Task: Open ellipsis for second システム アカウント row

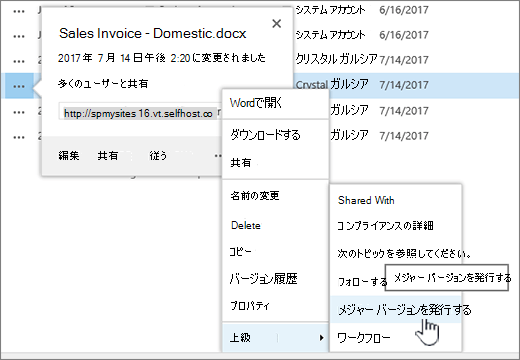Action: coord(19,36)
